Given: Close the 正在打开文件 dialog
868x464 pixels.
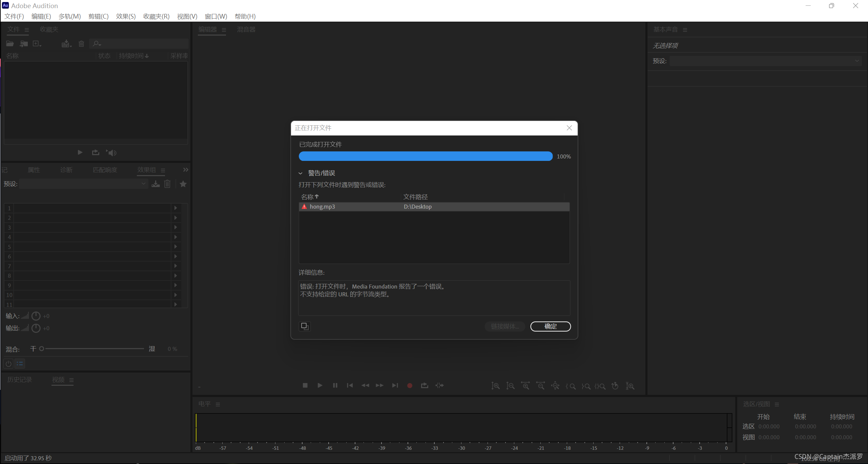Looking at the screenshot, I should tap(569, 128).
